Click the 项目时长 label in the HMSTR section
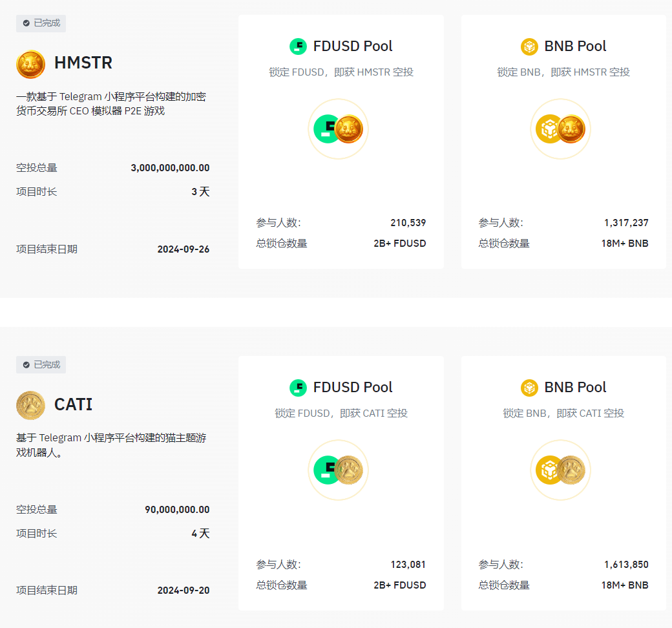The width and height of the screenshot is (672, 628). pyautogui.click(x=36, y=192)
